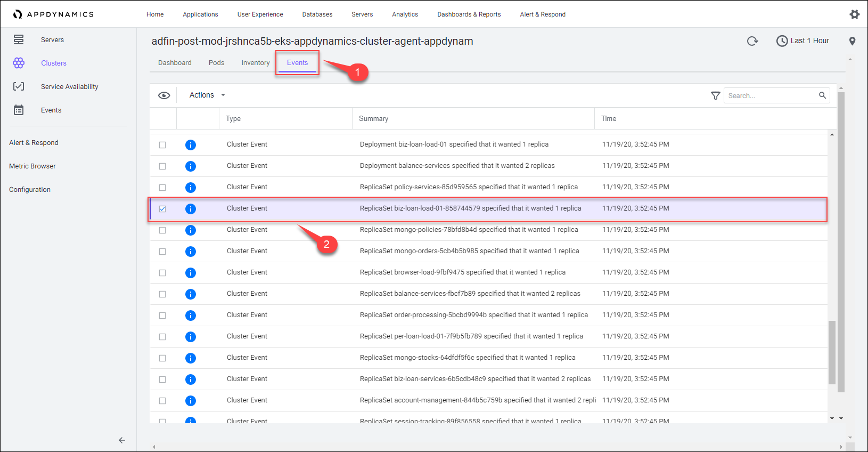868x452 pixels.
Task: Sort events by the Time column header
Action: click(x=609, y=118)
